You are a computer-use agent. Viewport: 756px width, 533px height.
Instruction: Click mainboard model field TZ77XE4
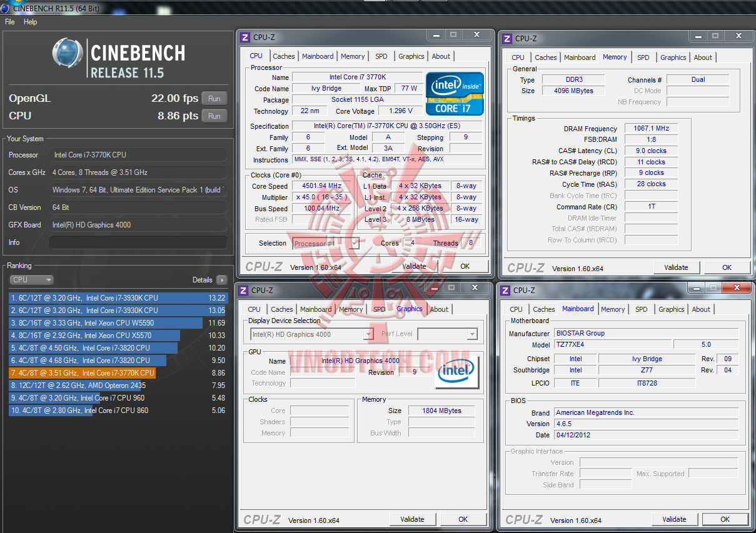coord(613,345)
